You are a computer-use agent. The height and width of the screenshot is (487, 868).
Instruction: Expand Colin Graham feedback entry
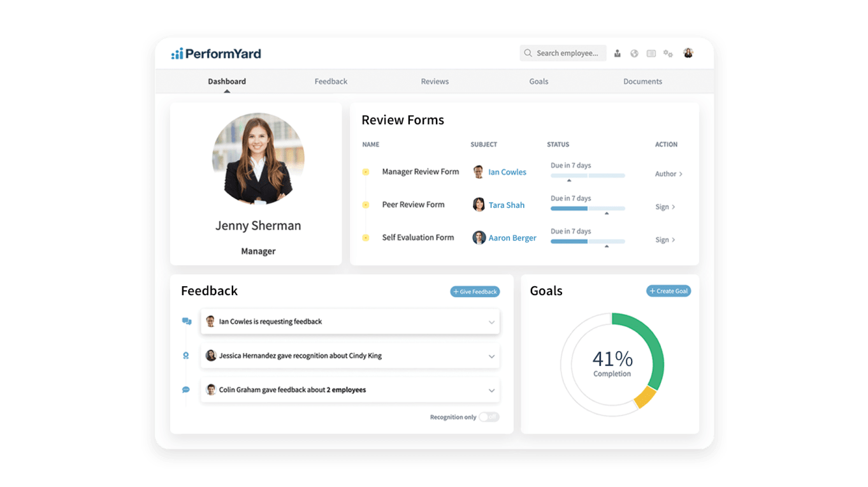point(491,390)
